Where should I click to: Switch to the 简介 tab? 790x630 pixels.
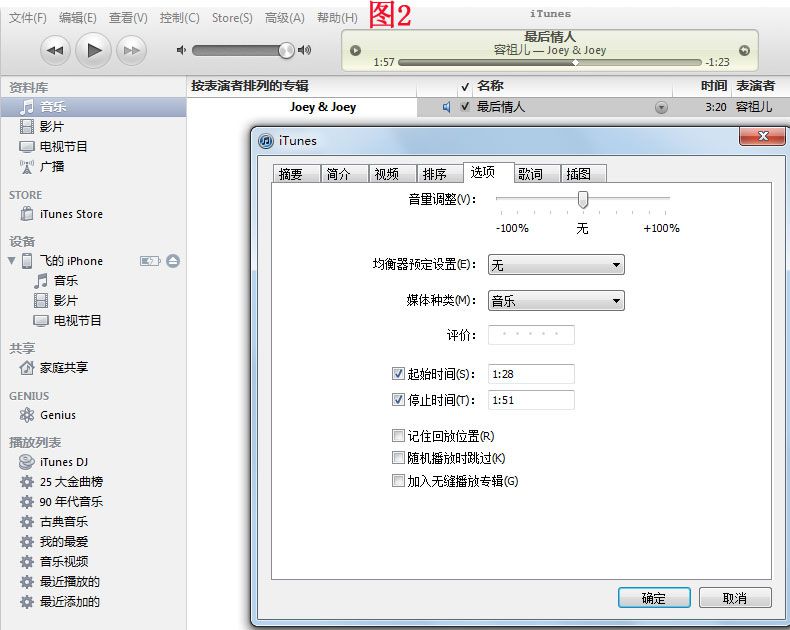tap(344, 174)
